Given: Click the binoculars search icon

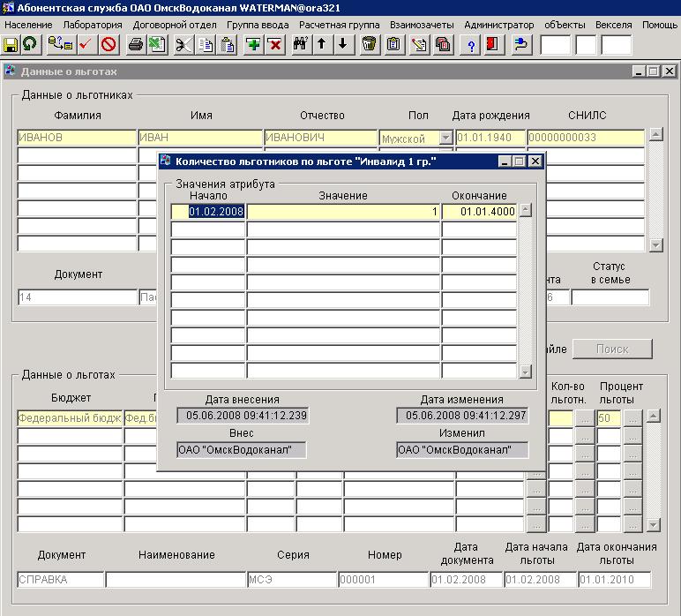Looking at the screenshot, I should tap(300, 44).
